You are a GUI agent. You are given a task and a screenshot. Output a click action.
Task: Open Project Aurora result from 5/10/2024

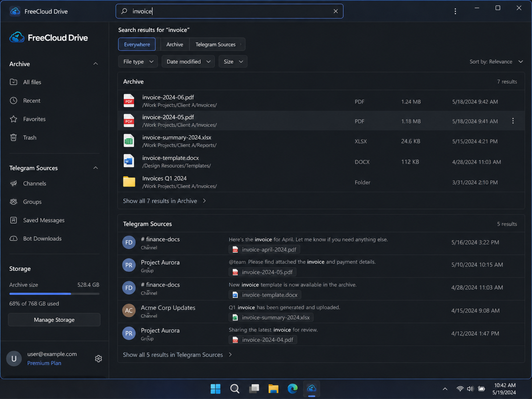point(321,266)
